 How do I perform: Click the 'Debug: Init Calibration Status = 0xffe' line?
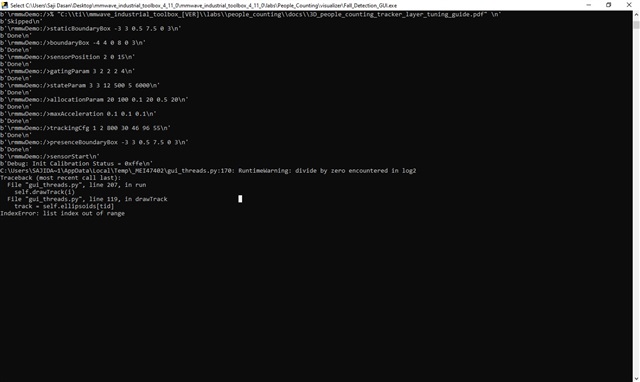point(76,164)
